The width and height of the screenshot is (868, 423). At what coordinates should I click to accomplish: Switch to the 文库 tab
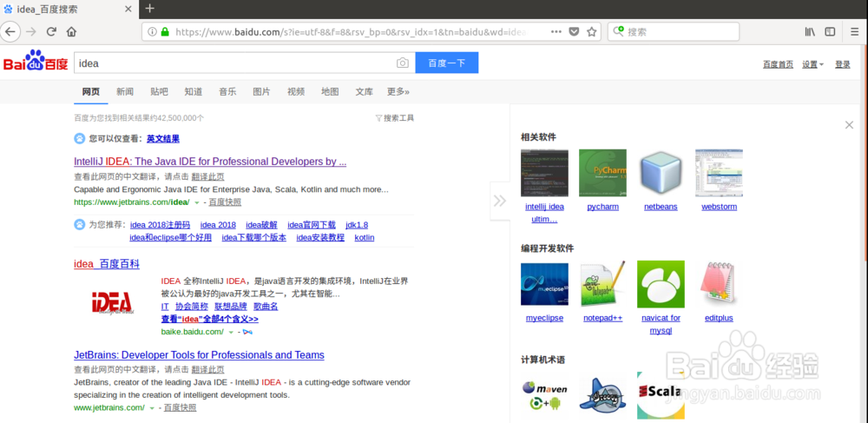[x=365, y=92]
